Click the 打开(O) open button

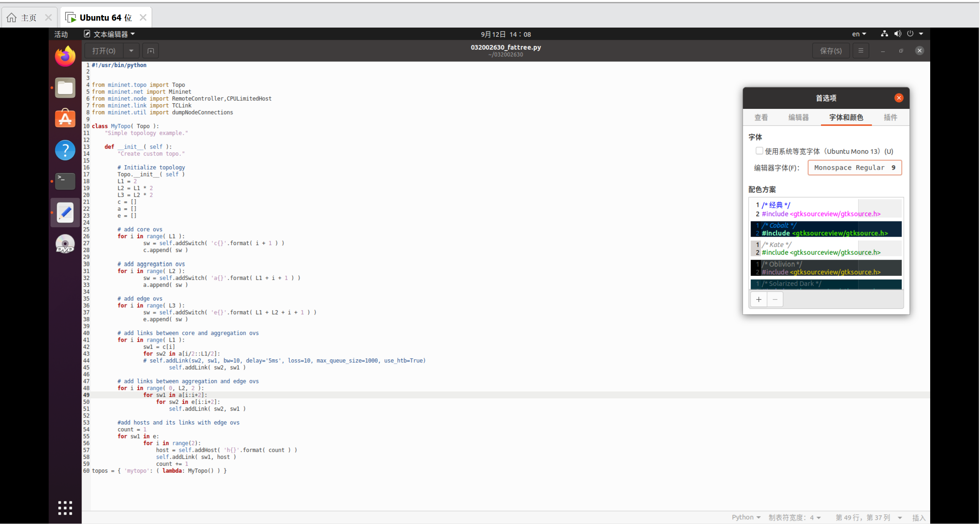pyautogui.click(x=104, y=51)
